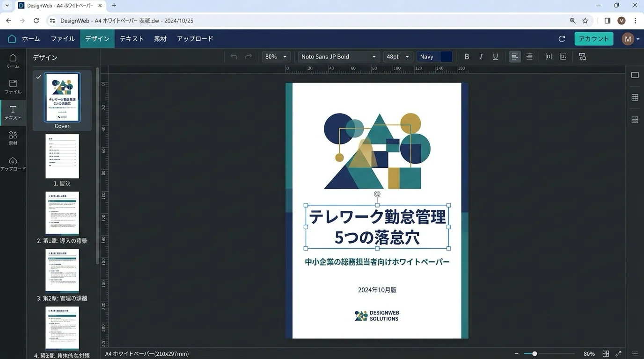This screenshot has height=359, width=644.
Task: Click the align objects to top icon
Action: pyautogui.click(x=563, y=57)
